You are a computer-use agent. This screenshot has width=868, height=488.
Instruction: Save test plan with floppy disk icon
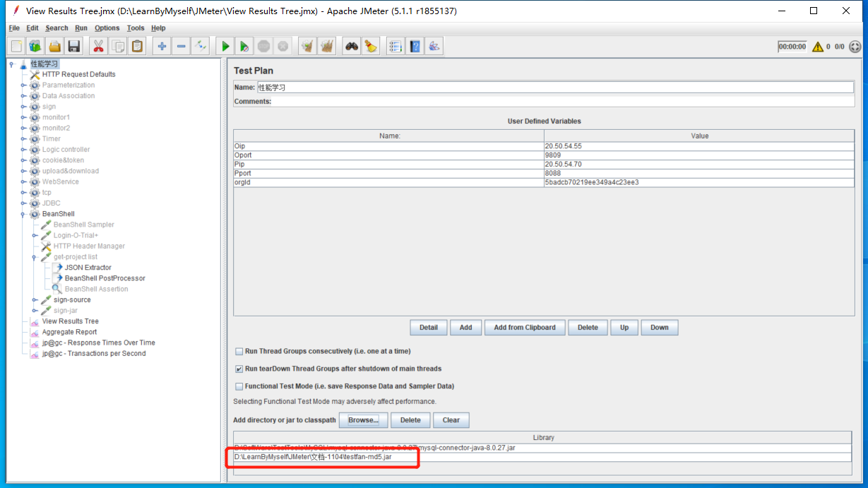(x=73, y=47)
